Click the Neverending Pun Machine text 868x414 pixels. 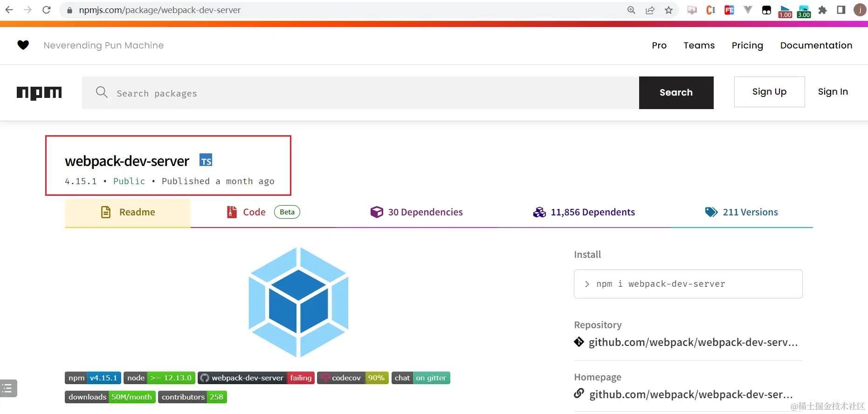point(103,45)
